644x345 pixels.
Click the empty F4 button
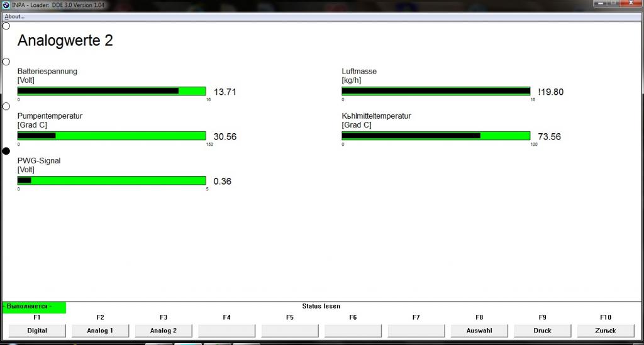(226, 331)
